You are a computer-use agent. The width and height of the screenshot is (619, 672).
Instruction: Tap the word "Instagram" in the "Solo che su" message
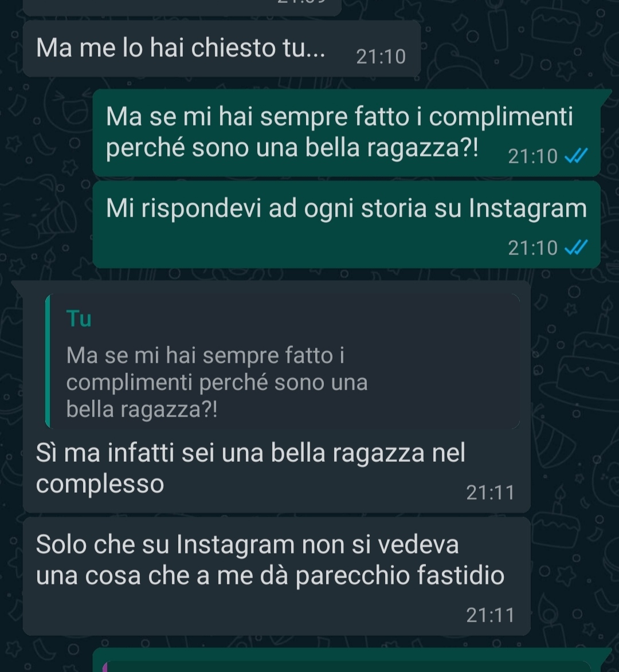click(236, 545)
